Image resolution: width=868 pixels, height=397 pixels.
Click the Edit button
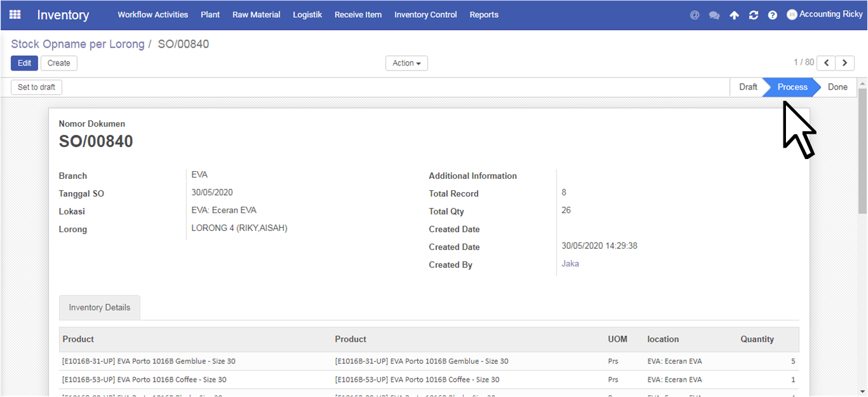pyautogui.click(x=24, y=63)
